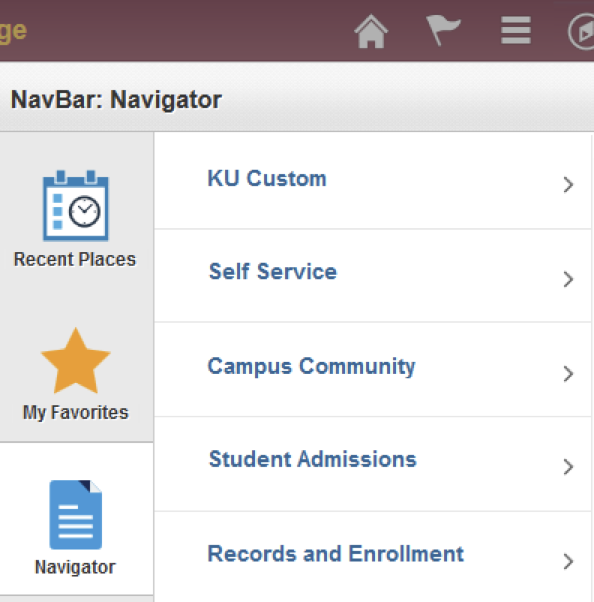Screen dimensions: 594x602
Task: Expand Records and Enrollment chevron arrow
Action: tap(568, 561)
